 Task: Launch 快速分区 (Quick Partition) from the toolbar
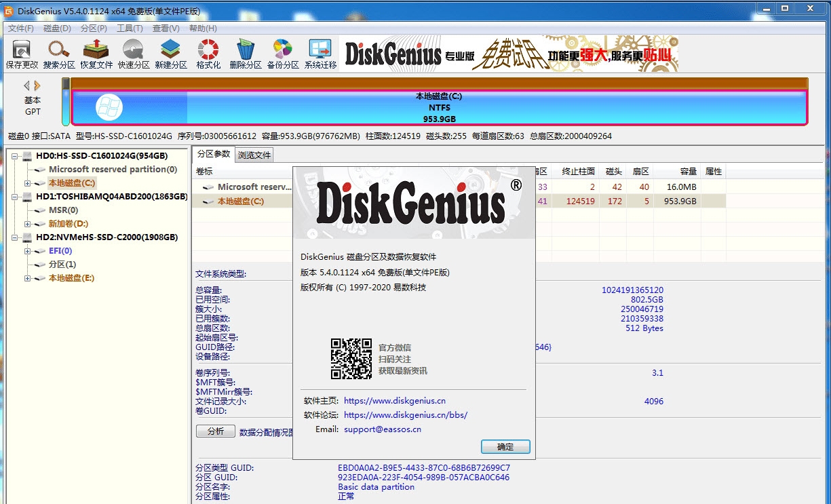133,53
